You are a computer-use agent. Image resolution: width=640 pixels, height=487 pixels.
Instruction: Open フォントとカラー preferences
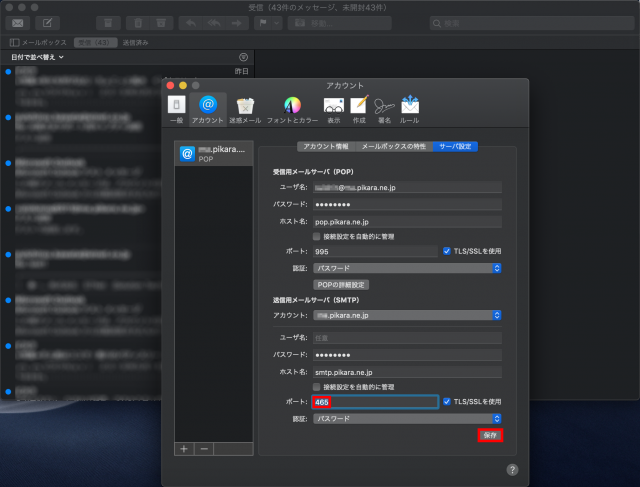pos(292,108)
